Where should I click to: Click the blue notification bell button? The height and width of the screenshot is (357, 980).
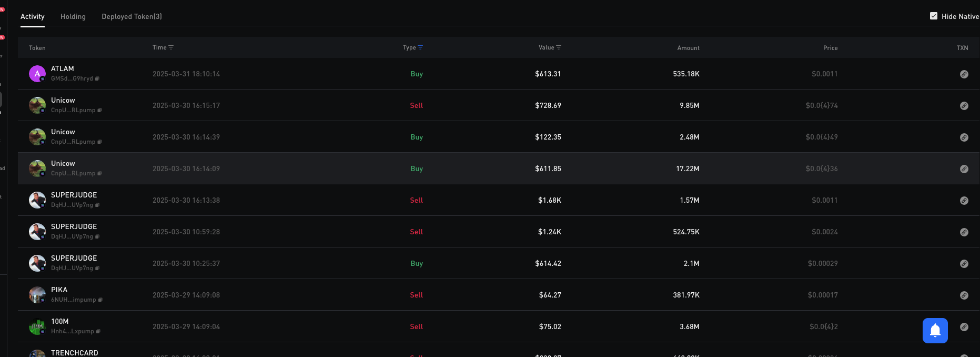click(x=935, y=331)
